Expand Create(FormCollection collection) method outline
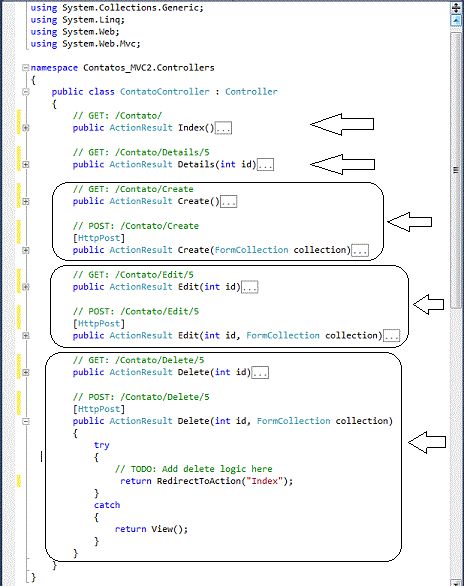 pyautogui.click(x=25, y=250)
